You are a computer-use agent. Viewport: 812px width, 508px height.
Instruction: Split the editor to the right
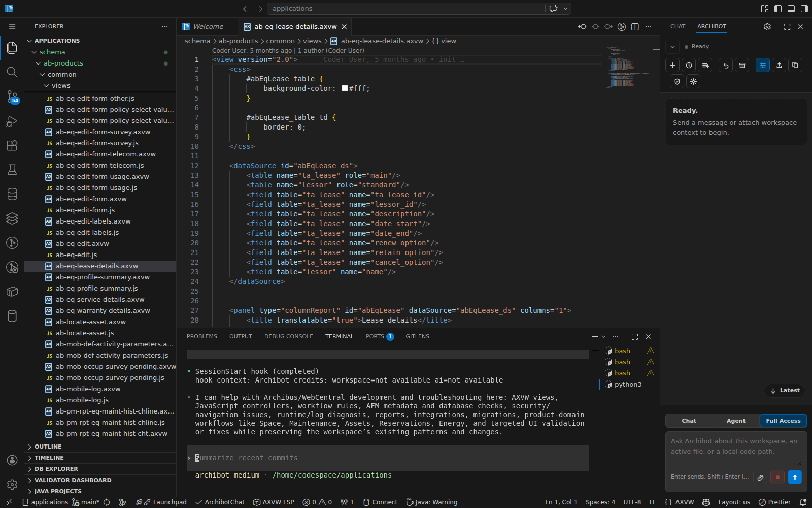coord(635,27)
